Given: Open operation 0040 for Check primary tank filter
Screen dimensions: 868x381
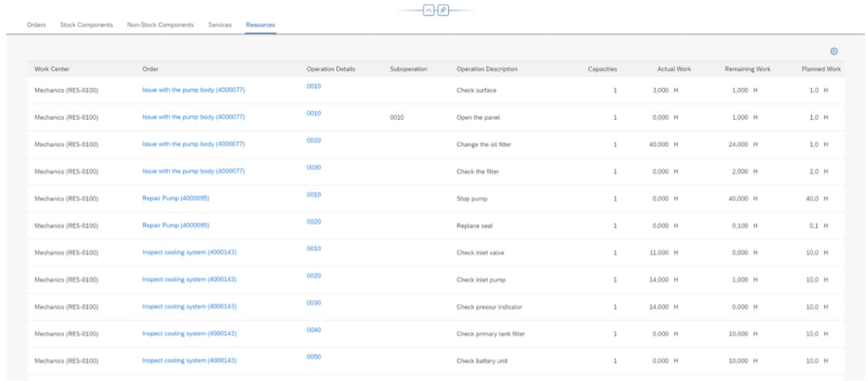Looking at the screenshot, I should pyautogui.click(x=314, y=330).
